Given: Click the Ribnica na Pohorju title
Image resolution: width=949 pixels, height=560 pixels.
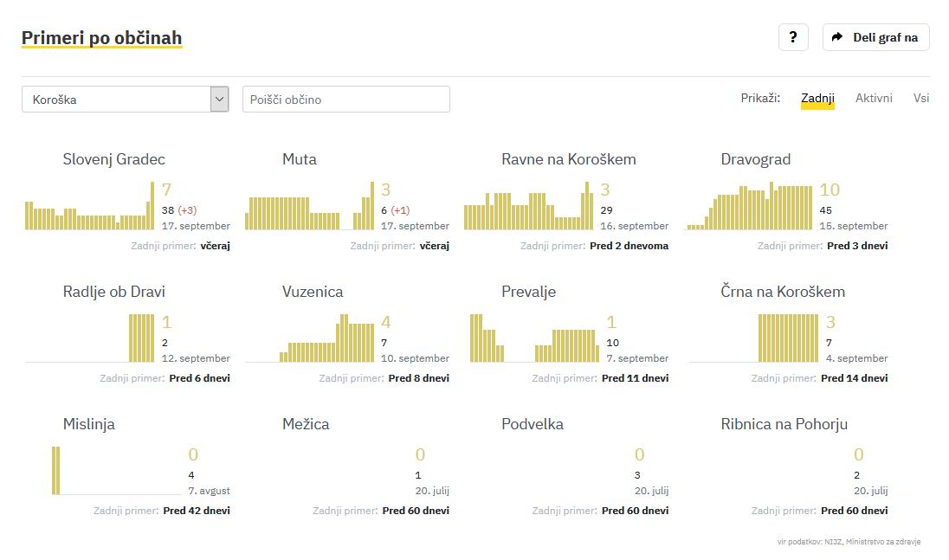Looking at the screenshot, I should 784,424.
